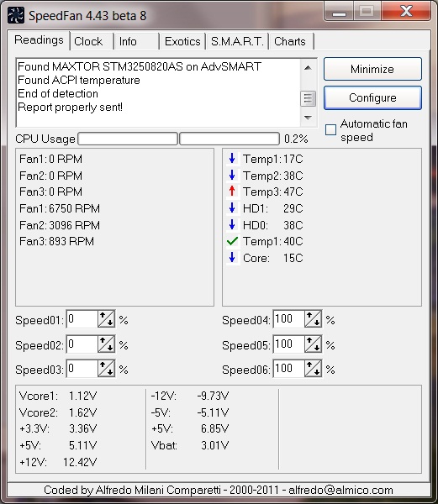Adjust Speed01 using its up/down spinner

106,319
